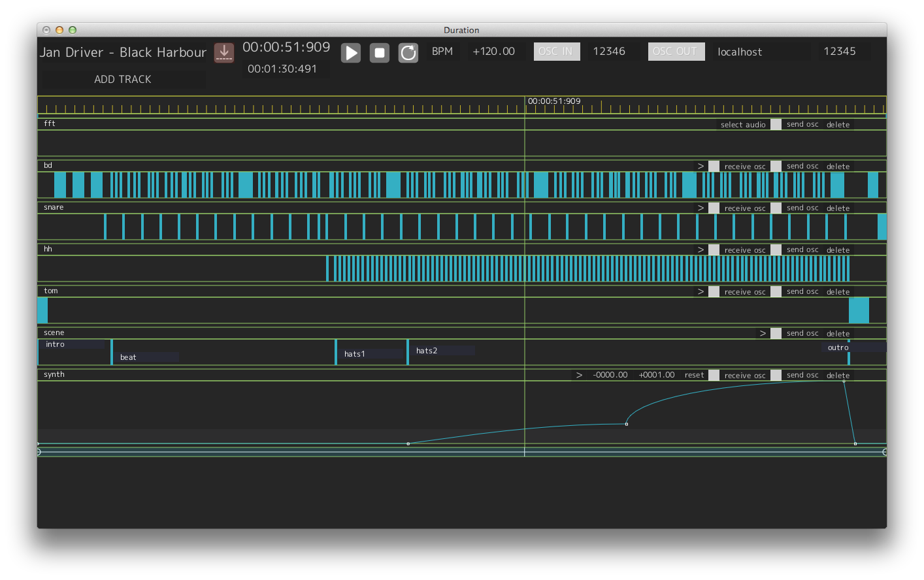Toggle send osc checkbox on synth track
The width and height of the screenshot is (924, 580).
tap(776, 376)
